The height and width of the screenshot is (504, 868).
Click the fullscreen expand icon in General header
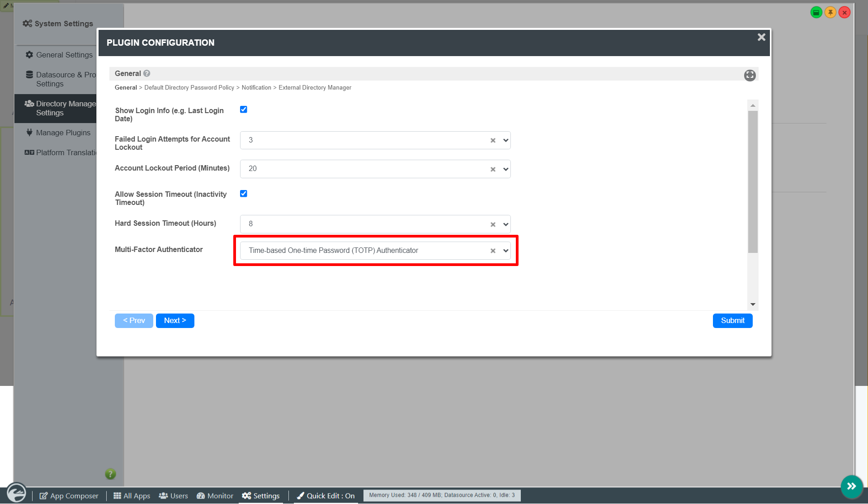(750, 75)
